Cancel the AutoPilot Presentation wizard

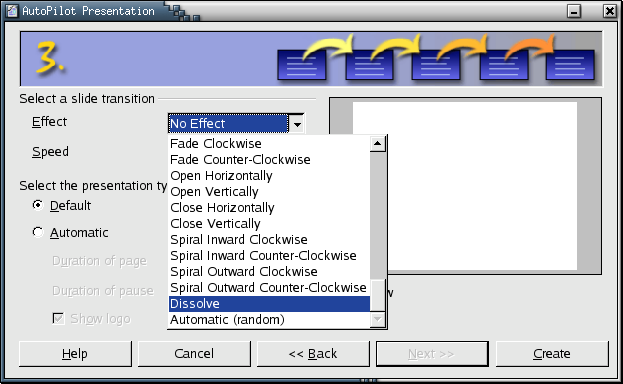(x=194, y=353)
